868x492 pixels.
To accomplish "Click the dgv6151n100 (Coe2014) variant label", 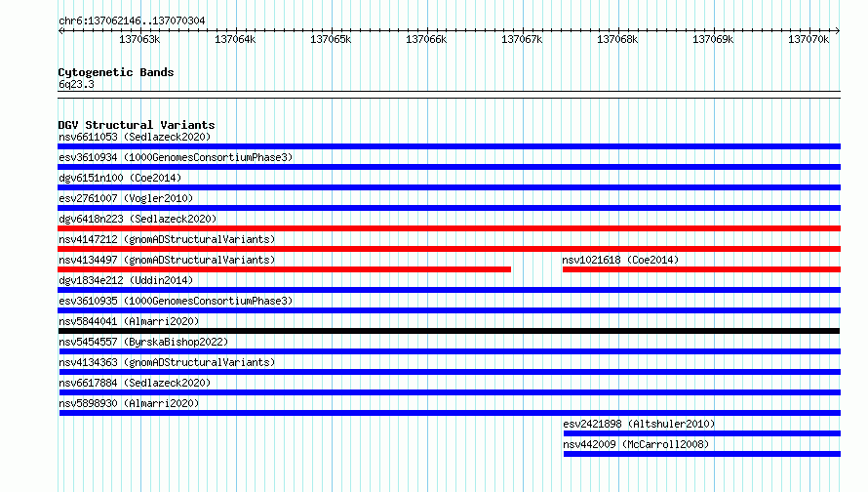I will tap(120, 178).
